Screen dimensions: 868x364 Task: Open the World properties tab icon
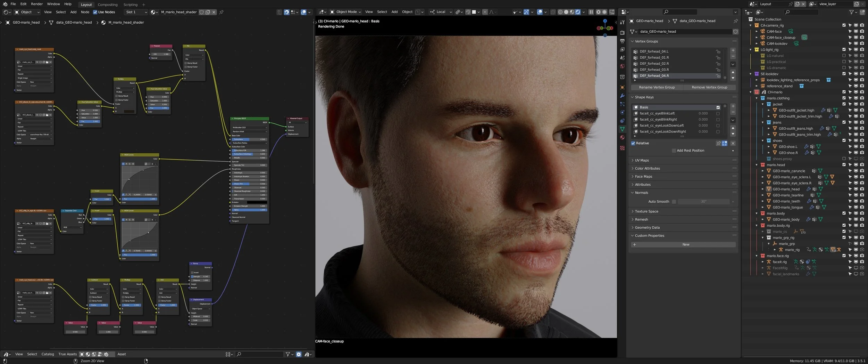622,66
